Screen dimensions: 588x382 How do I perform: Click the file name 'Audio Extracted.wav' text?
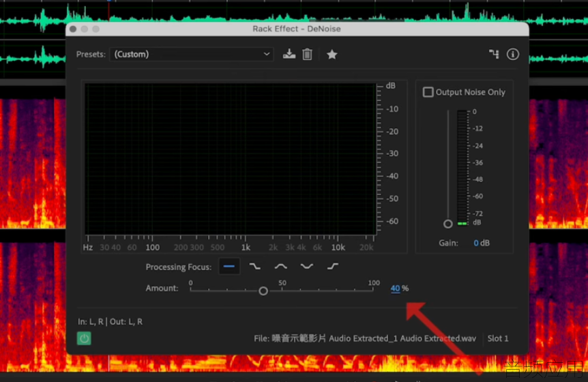coord(438,338)
